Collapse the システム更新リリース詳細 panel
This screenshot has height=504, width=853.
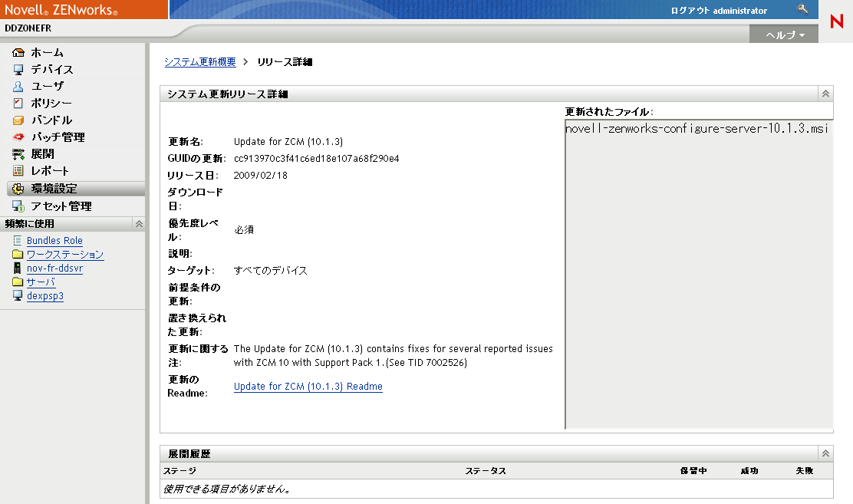825,94
